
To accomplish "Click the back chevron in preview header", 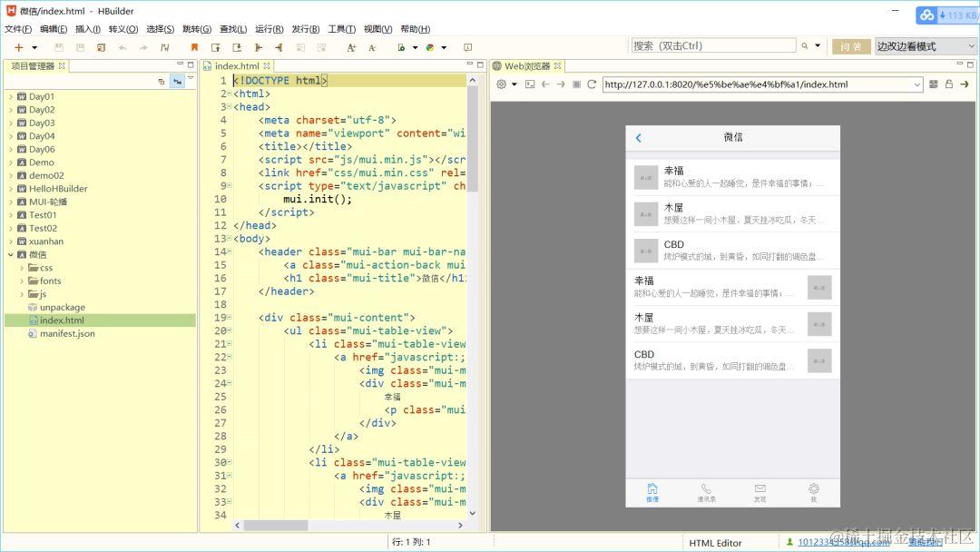I will click(638, 138).
